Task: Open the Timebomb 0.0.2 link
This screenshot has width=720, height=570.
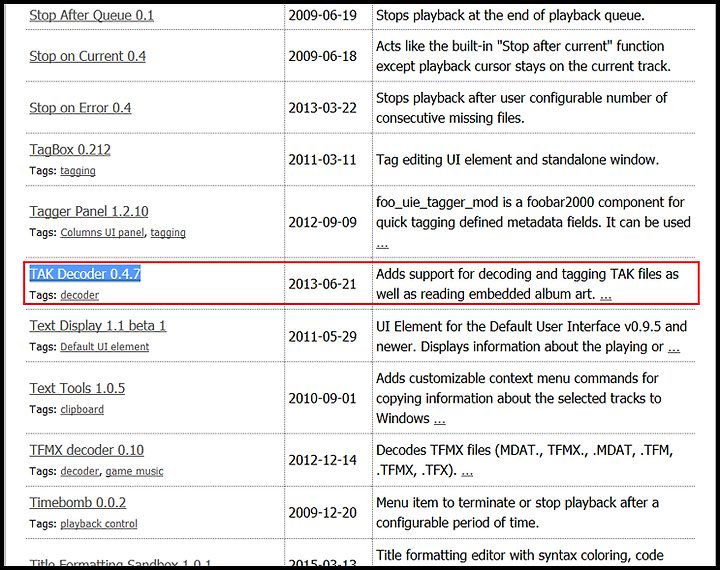Action: click(78, 502)
